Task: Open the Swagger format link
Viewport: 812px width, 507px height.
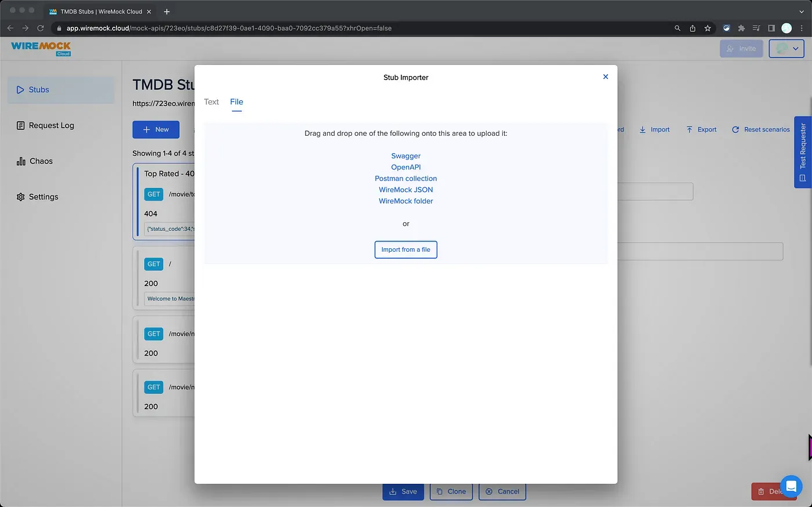Action: 406,156
